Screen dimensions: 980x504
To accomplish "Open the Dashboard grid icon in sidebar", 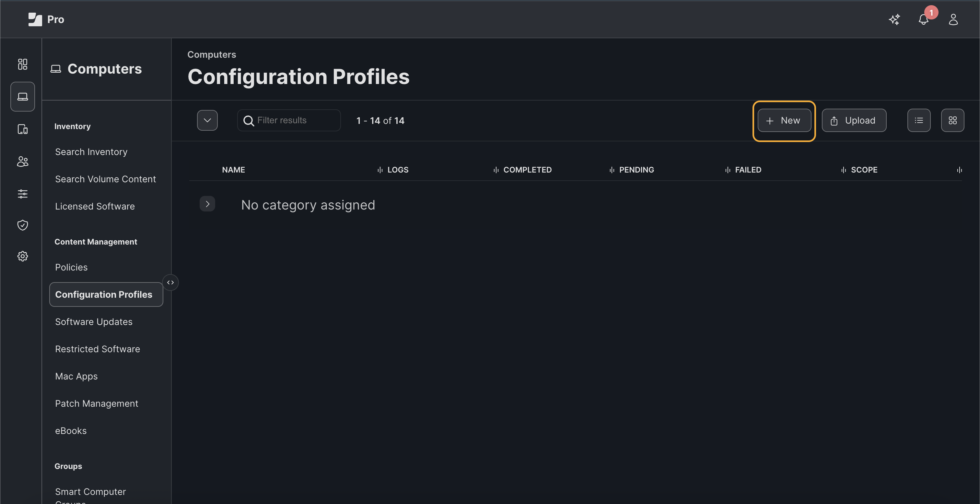I will click(22, 64).
